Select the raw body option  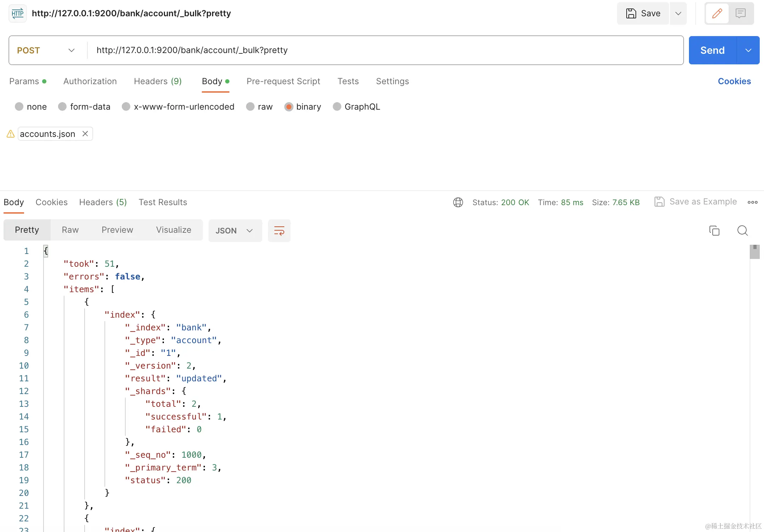pos(251,107)
